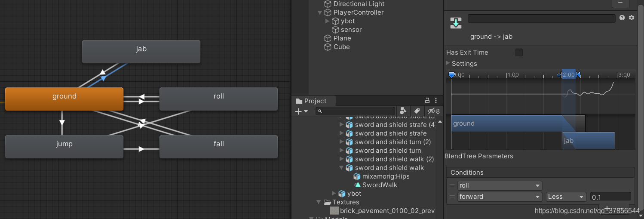Select the SwordWalk animation clip

[x=380, y=185]
